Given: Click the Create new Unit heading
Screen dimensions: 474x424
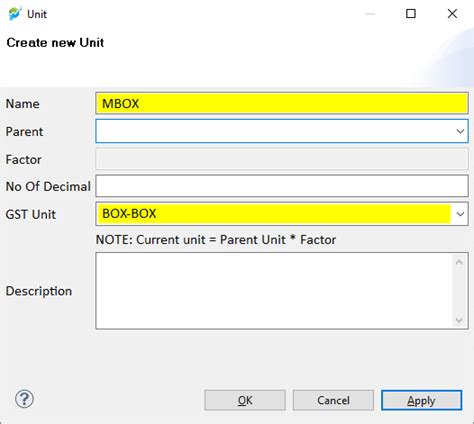Looking at the screenshot, I should (55, 43).
